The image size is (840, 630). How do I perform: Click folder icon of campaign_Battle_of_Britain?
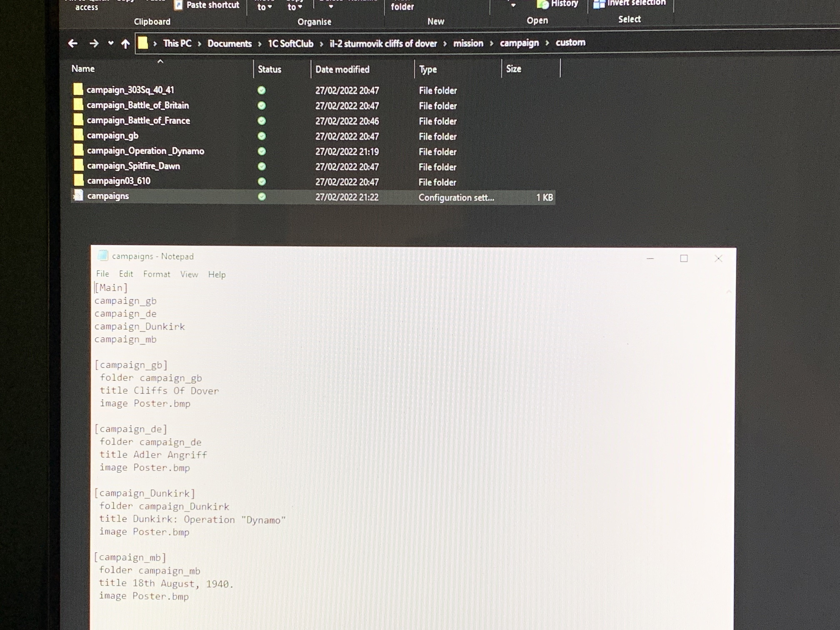[x=78, y=104]
